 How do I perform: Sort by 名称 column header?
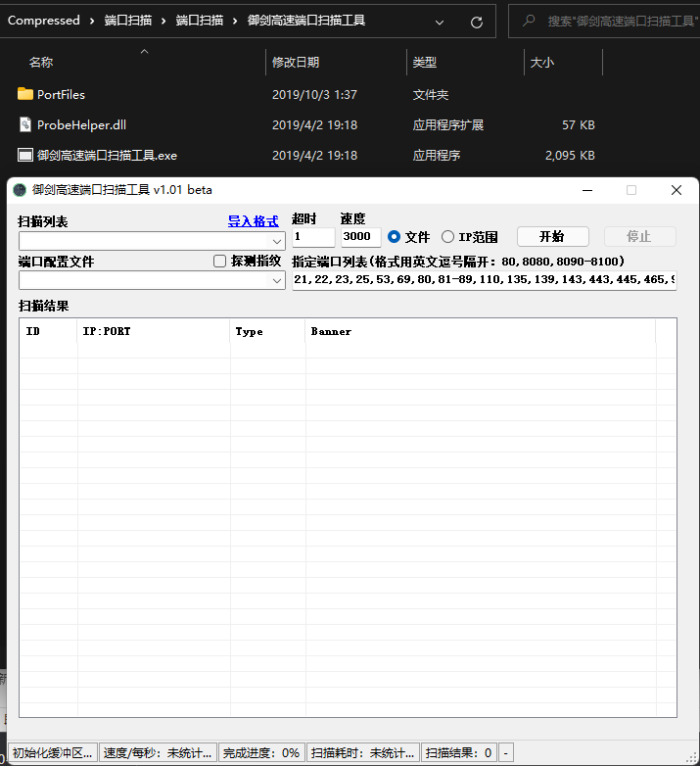41,63
